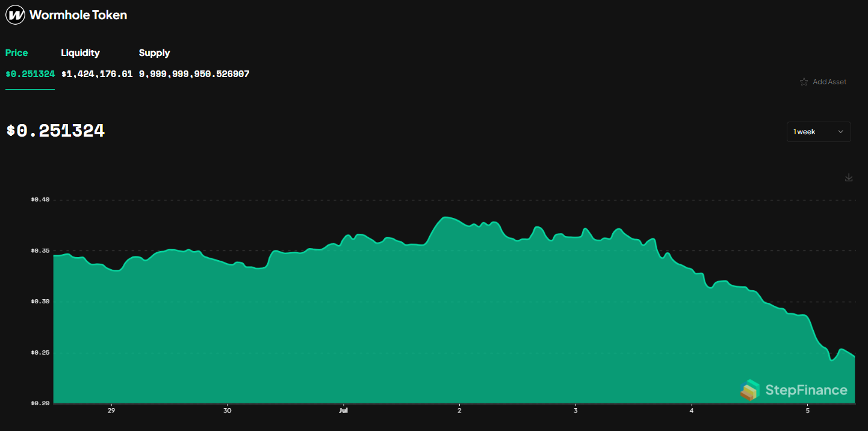The width and height of the screenshot is (868, 431).
Task: Click the star icon beside Add Asset
Action: click(804, 81)
